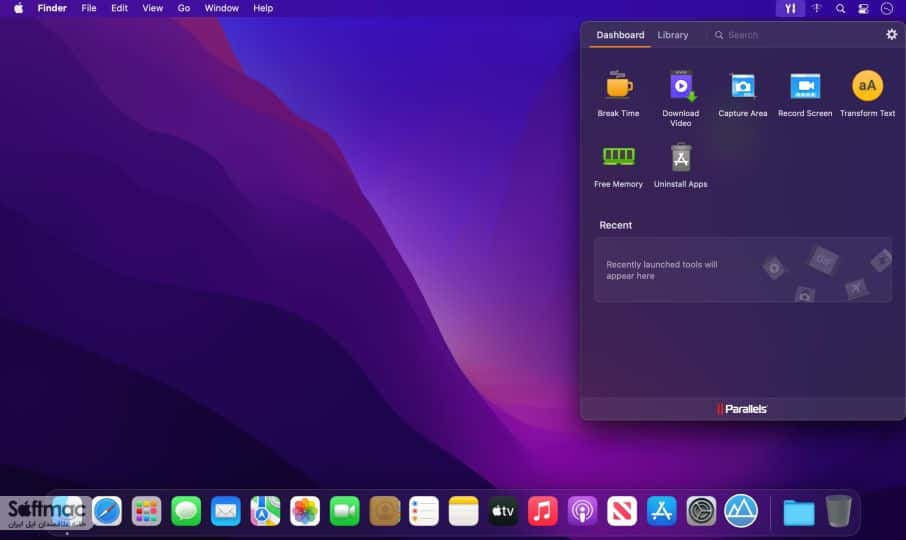
Task: Click the Toolbox search field
Action: click(792, 35)
